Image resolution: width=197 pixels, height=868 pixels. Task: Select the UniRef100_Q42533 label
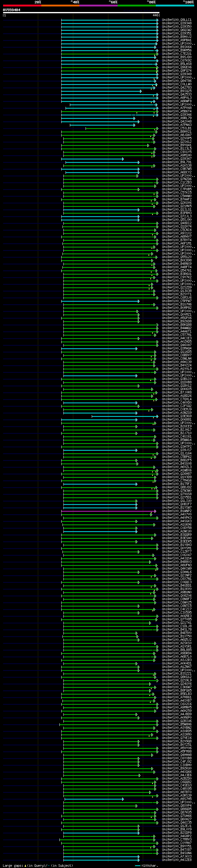176,94
